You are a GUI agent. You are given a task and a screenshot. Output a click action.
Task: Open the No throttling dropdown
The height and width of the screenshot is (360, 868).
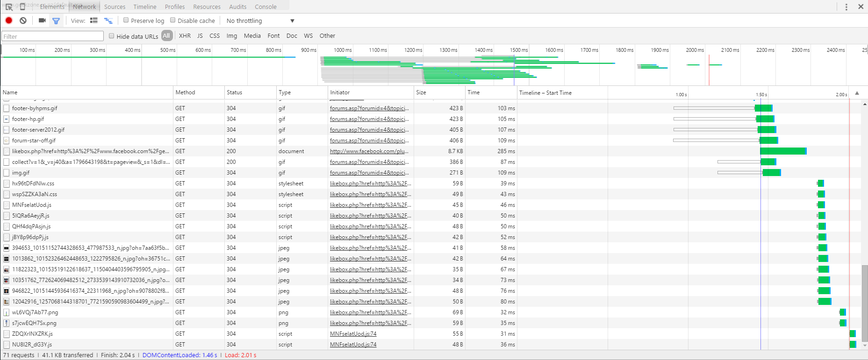coord(260,21)
